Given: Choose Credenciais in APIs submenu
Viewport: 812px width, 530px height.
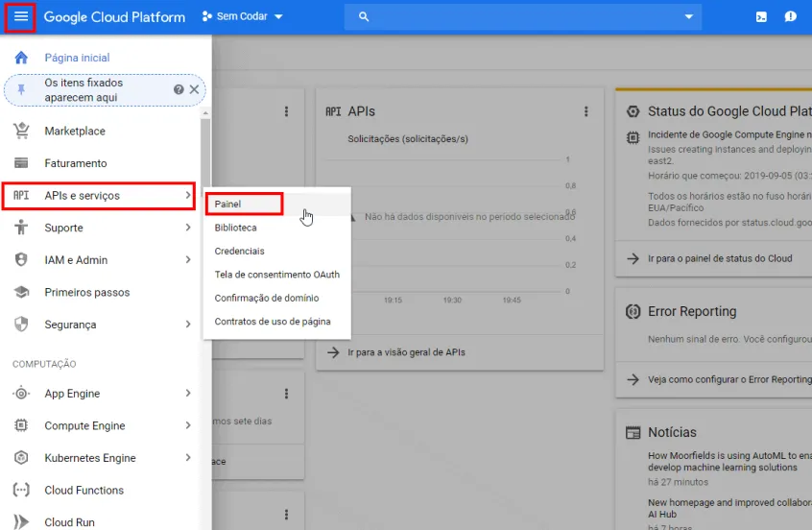Looking at the screenshot, I should 239,251.
